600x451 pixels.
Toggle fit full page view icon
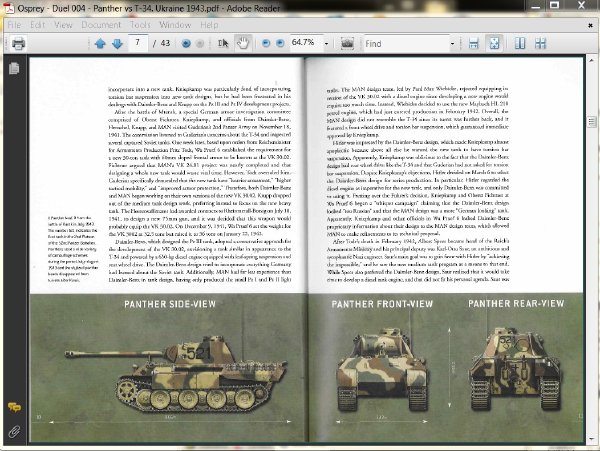coord(494,43)
